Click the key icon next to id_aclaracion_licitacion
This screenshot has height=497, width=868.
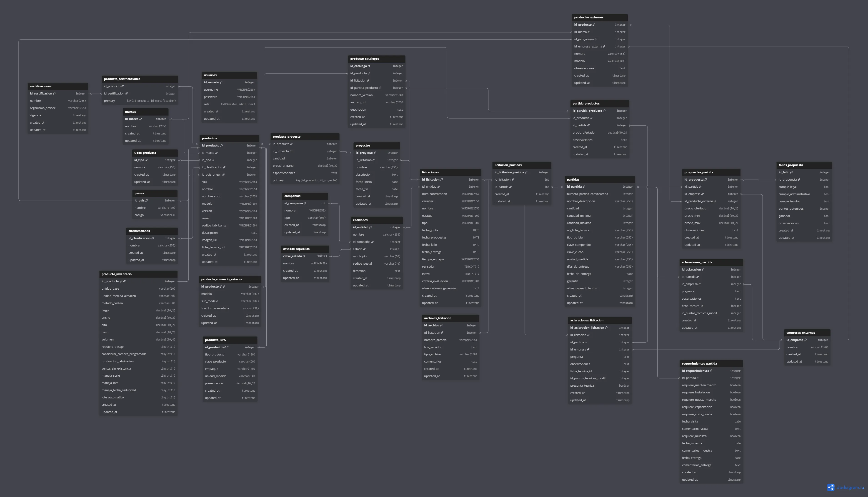click(606, 328)
